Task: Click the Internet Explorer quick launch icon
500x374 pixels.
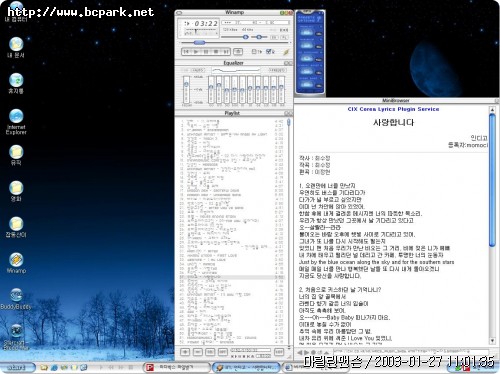Action: [x=54, y=367]
